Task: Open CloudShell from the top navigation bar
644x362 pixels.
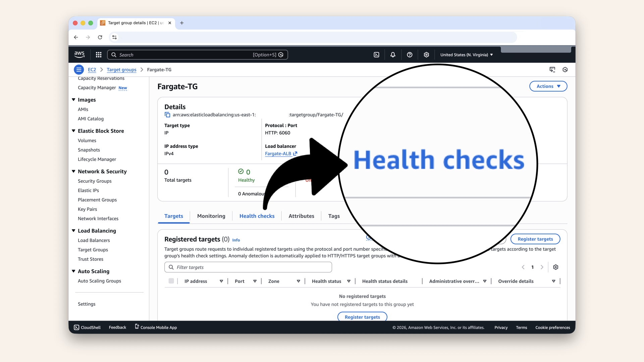Action: tap(376, 55)
